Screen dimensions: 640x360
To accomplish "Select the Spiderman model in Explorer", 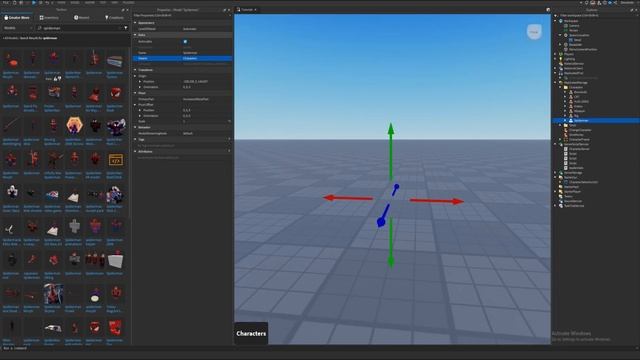I will [581, 120].
